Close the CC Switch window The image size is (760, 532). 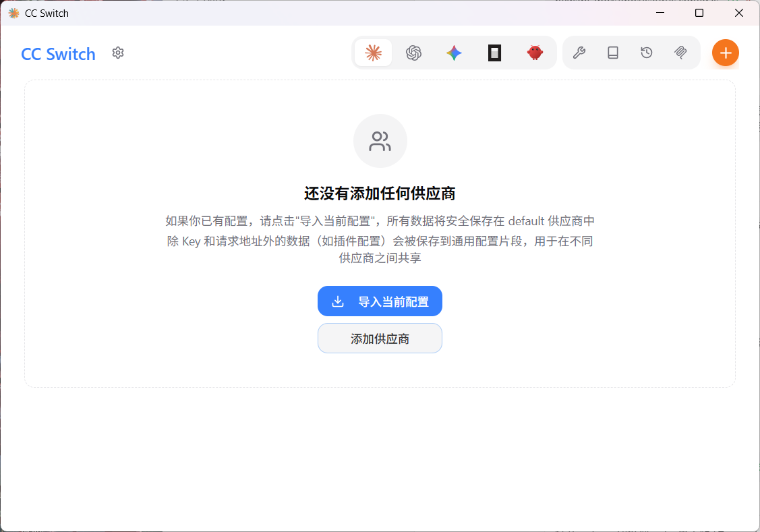click(x=739, y=13)
